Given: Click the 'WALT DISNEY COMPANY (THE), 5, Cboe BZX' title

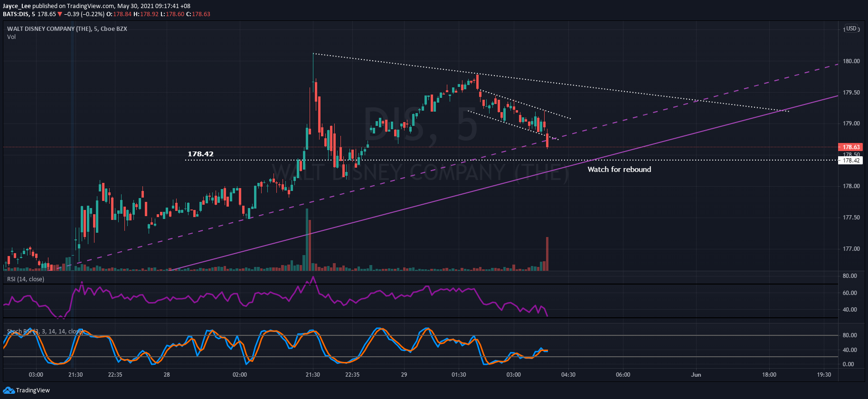Looking at the screenshot, I should (67, 28).
